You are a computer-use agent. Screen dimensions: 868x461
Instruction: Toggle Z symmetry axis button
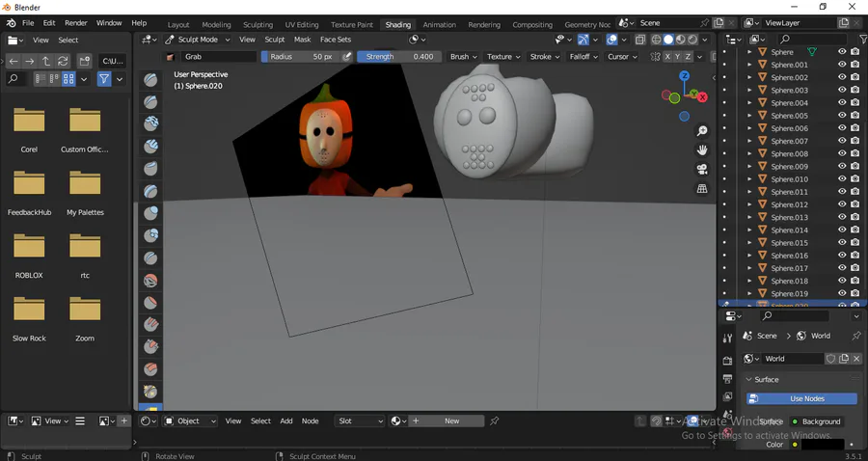[688, 57]
